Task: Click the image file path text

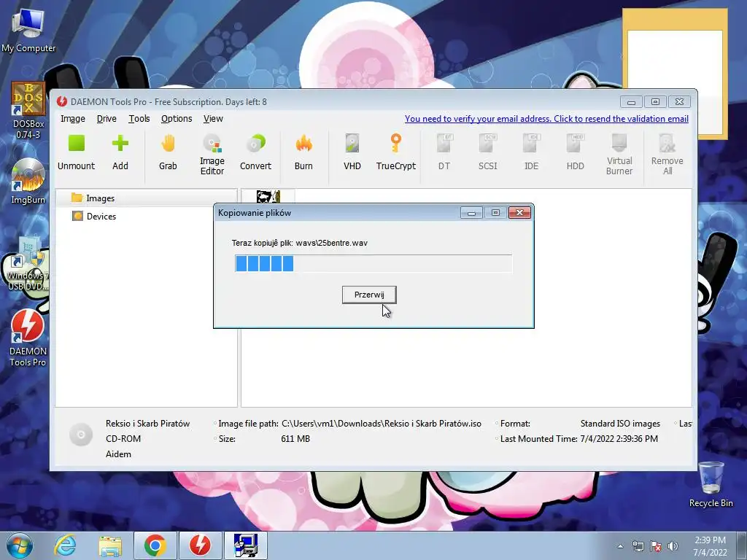Action: tap(382, 424)
